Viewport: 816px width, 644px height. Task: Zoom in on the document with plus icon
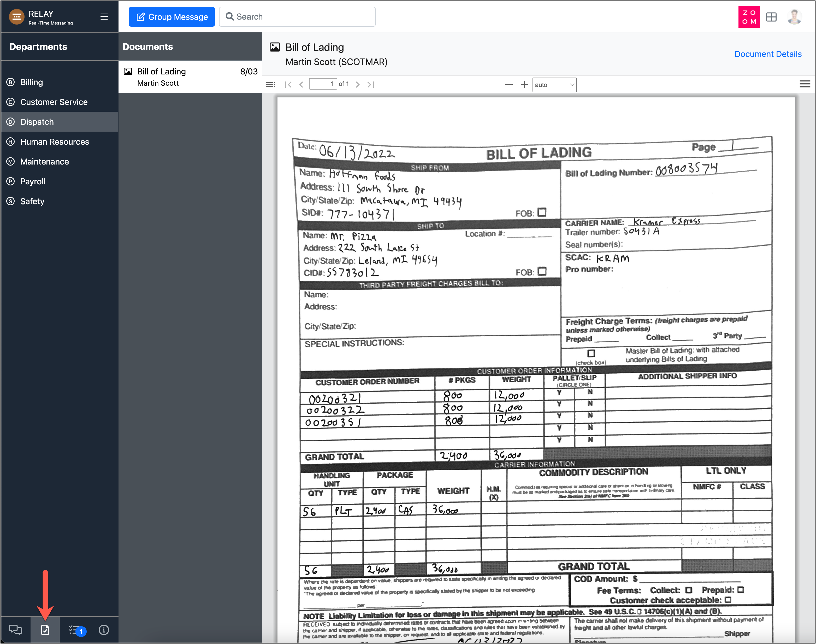[x=524, y=84]
